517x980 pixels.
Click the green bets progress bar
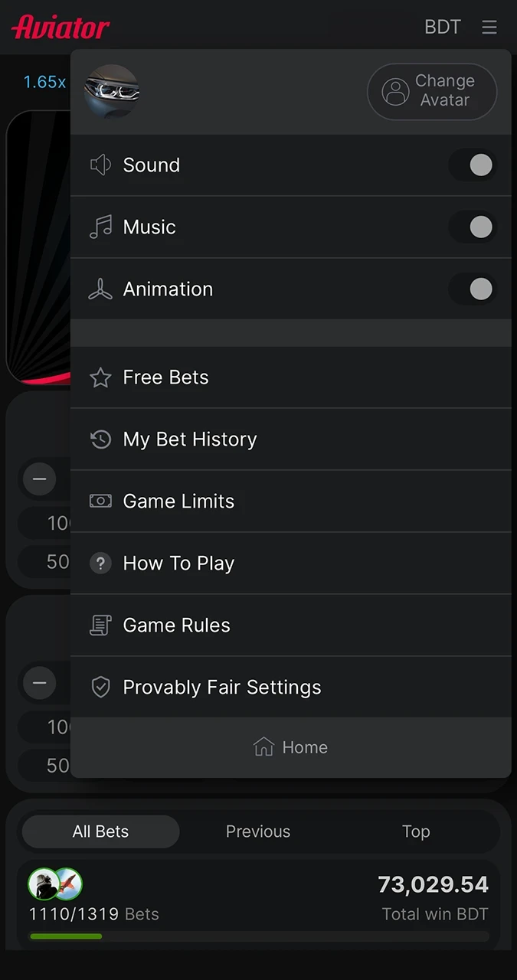click(x=66, y=936)
